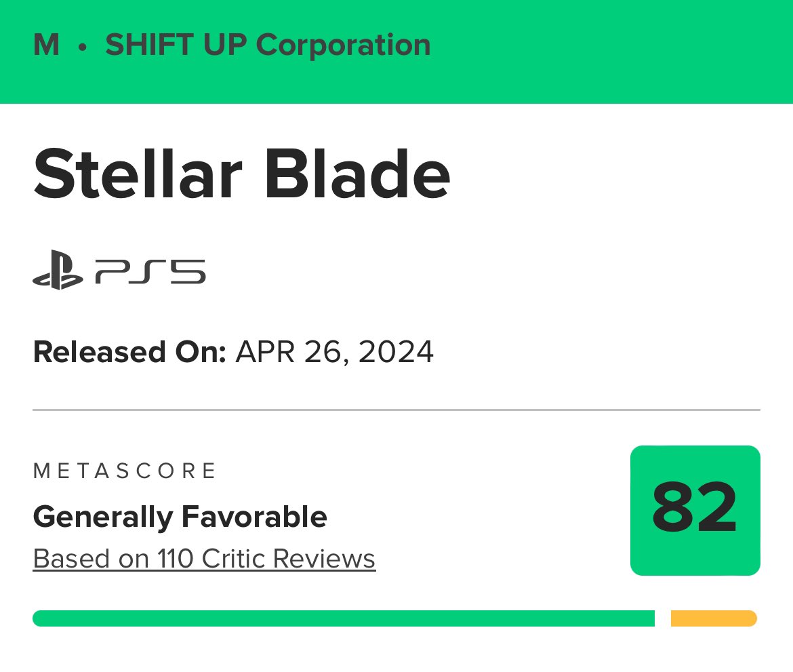Screen dimensions: 793x672
Task: Click the number 110 in reviews link
Action: coord(176,559)
